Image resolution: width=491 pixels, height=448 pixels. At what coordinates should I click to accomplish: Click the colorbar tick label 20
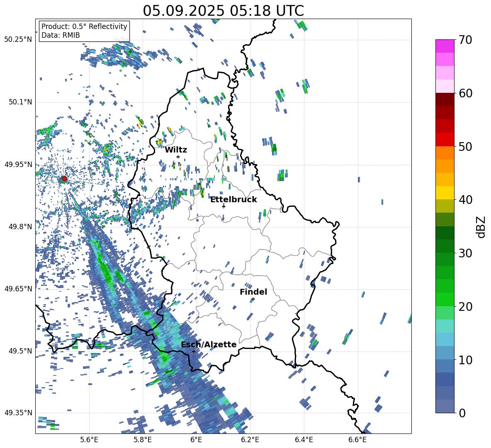(465, 306)
